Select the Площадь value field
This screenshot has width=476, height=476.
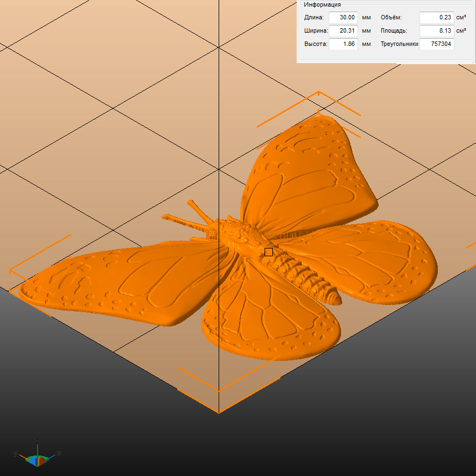coord(436,30)
